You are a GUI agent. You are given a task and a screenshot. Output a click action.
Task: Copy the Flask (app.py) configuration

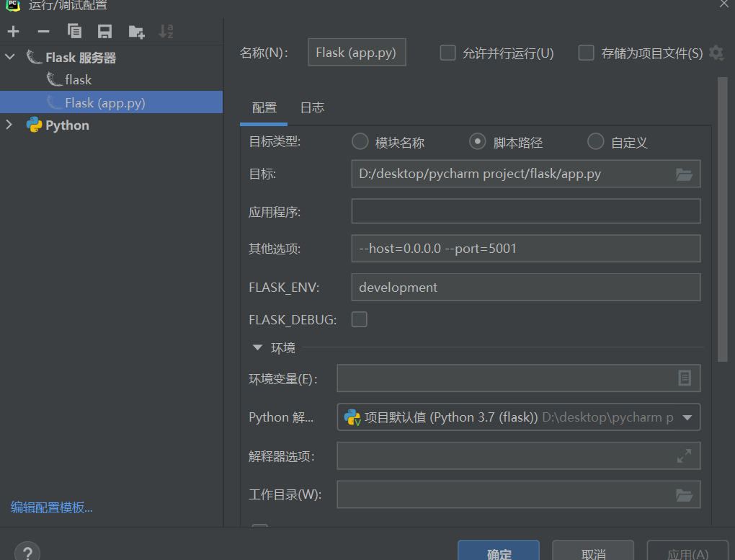pyautogui.click(x=74, y=31)
